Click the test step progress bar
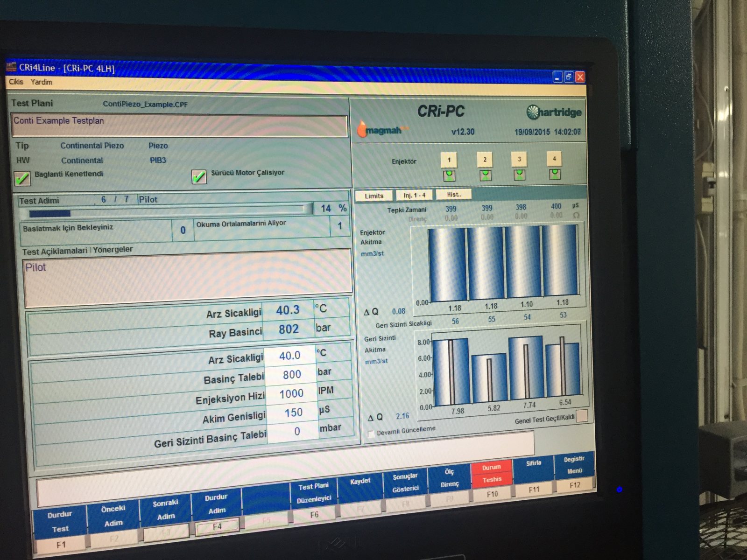Viewport: 747px width, 560px height. pyautogui.click(x=166, y=211)
